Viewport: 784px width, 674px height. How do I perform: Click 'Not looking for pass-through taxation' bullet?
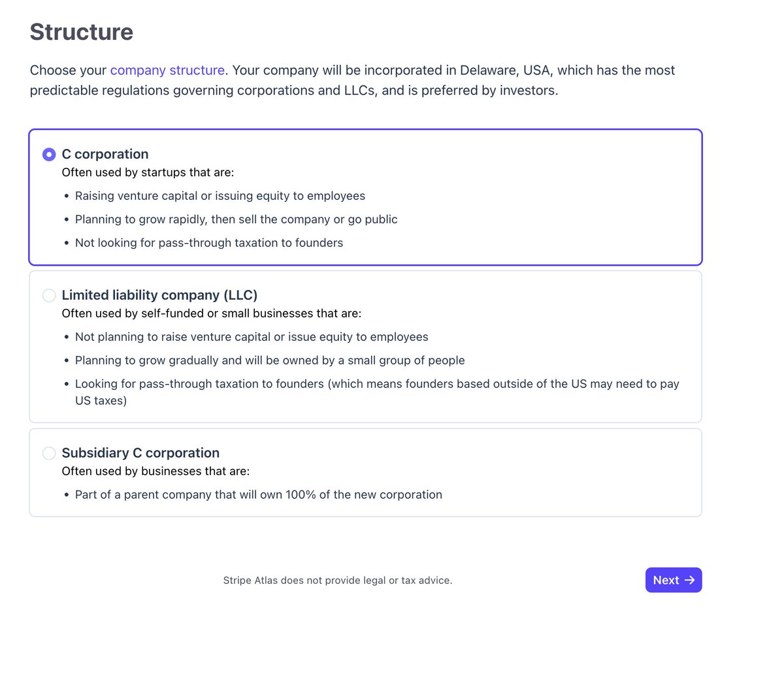[x=209, y=243]
